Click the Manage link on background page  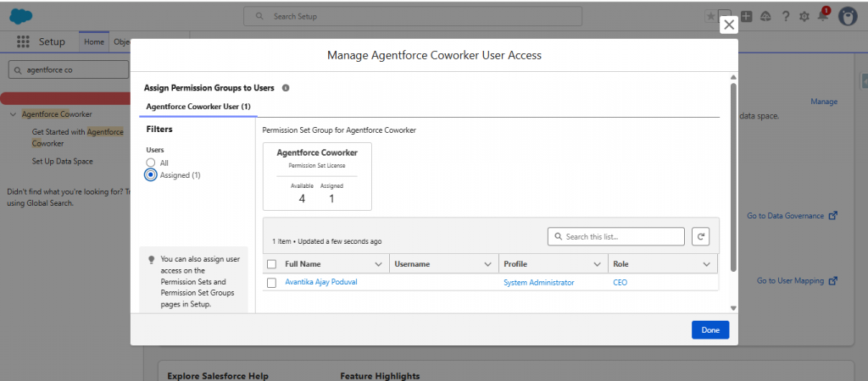[x=824, y=102]
